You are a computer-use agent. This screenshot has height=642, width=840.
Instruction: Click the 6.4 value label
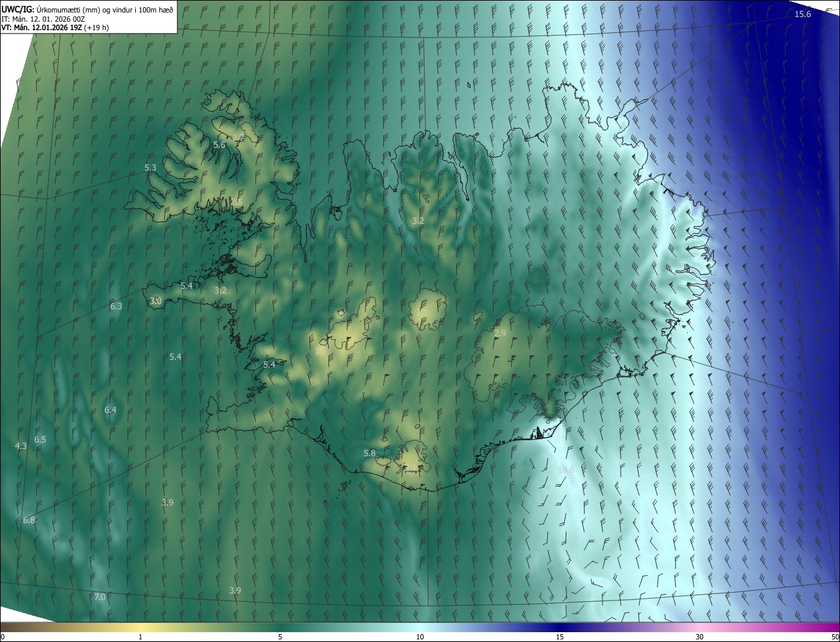110,410
